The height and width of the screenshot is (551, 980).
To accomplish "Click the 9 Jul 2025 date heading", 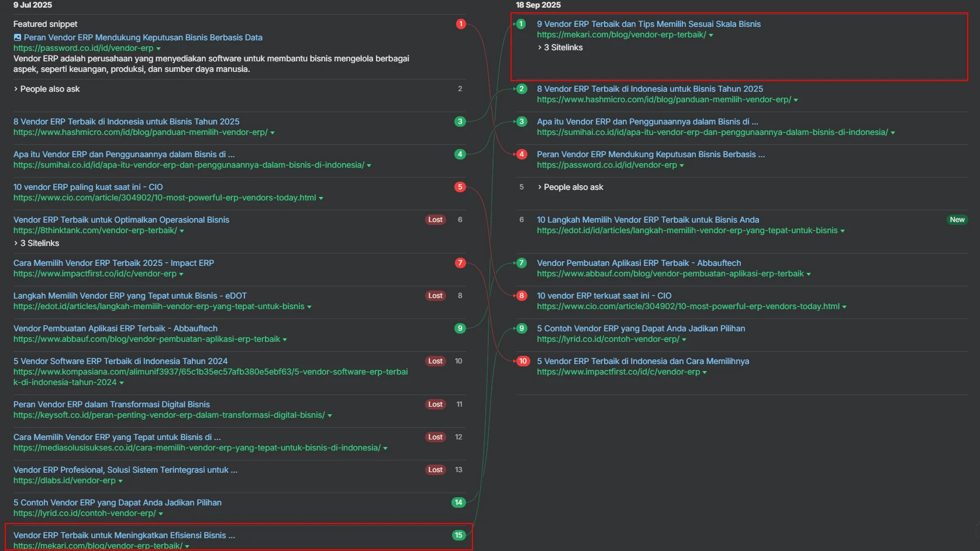I will pos(33,5).
